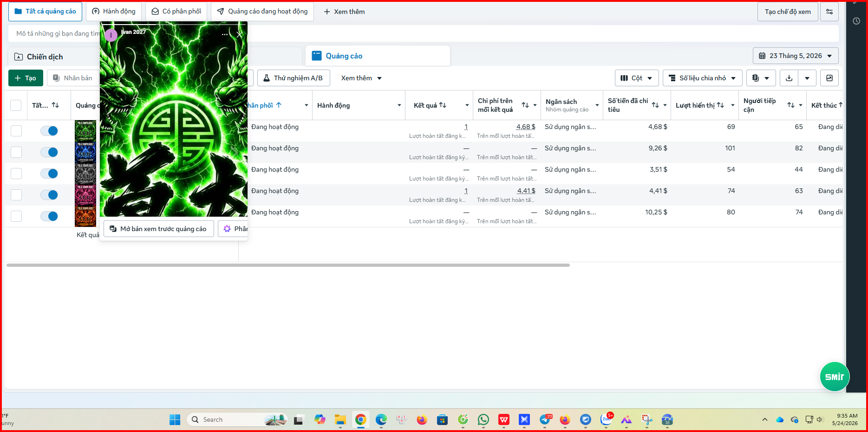This screenshot has width=868, height=432.
Task: Click + Xem thêm views link
Action: tap(344, 12)
